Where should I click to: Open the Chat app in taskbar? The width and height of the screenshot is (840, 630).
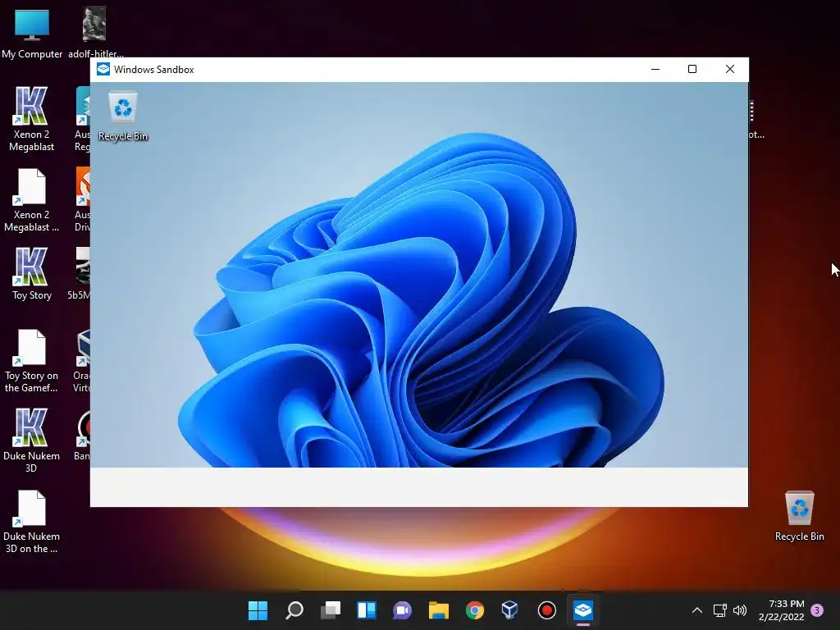[x=402, y=610]
